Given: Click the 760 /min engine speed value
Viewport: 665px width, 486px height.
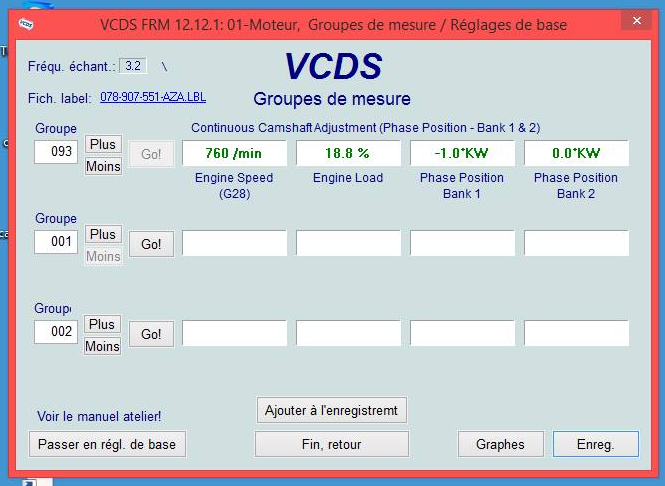Looking at the screenshot, I should [234, 153].
